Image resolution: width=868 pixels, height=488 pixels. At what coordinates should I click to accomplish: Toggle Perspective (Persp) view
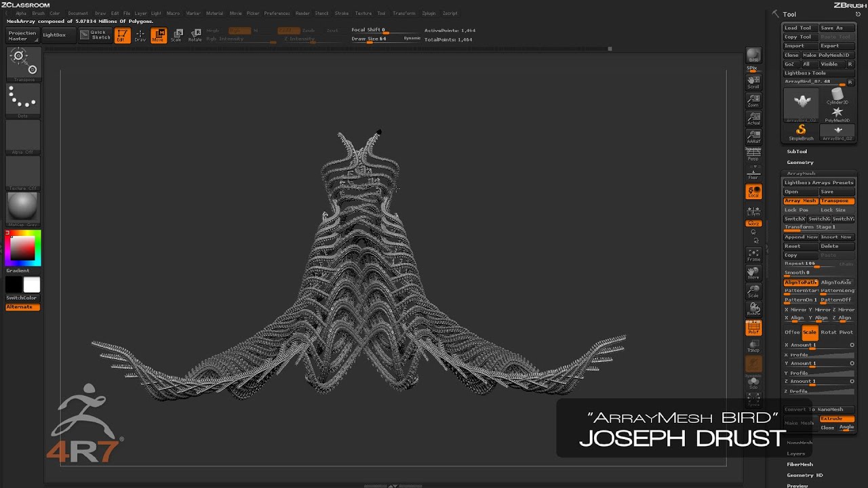(753, 155)
